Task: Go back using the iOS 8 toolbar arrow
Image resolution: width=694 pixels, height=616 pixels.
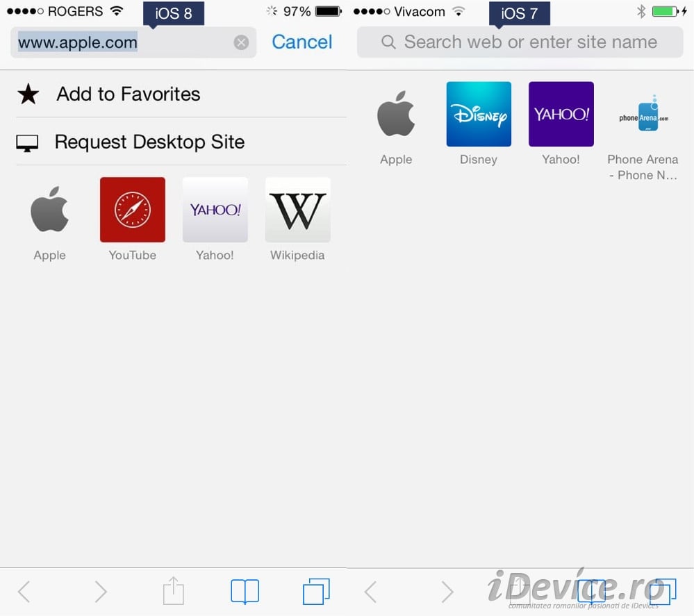Action: pyautogui.click(x=24, y=592)
